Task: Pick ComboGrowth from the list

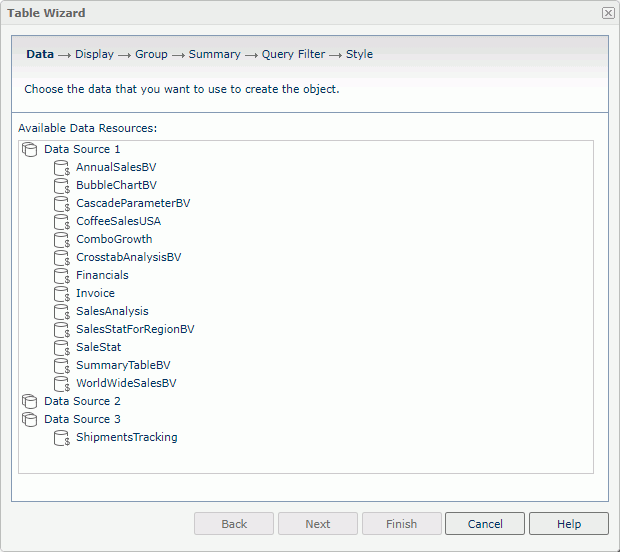Action: click(114, 239)
